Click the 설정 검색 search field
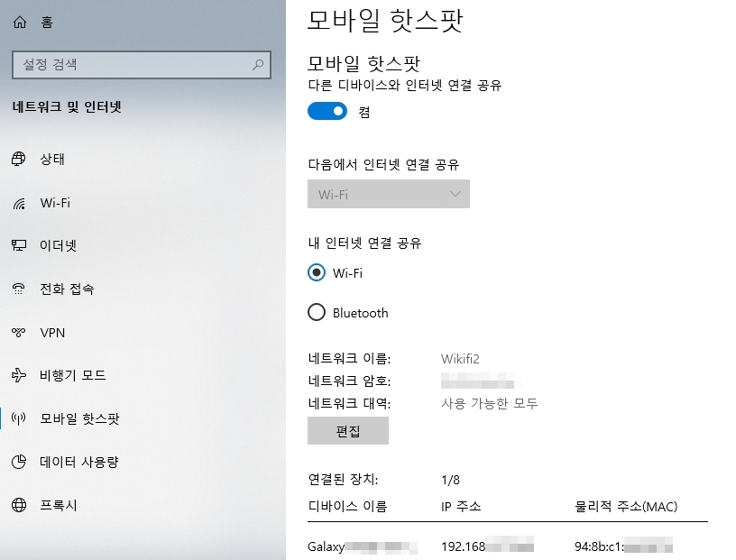 142,65
